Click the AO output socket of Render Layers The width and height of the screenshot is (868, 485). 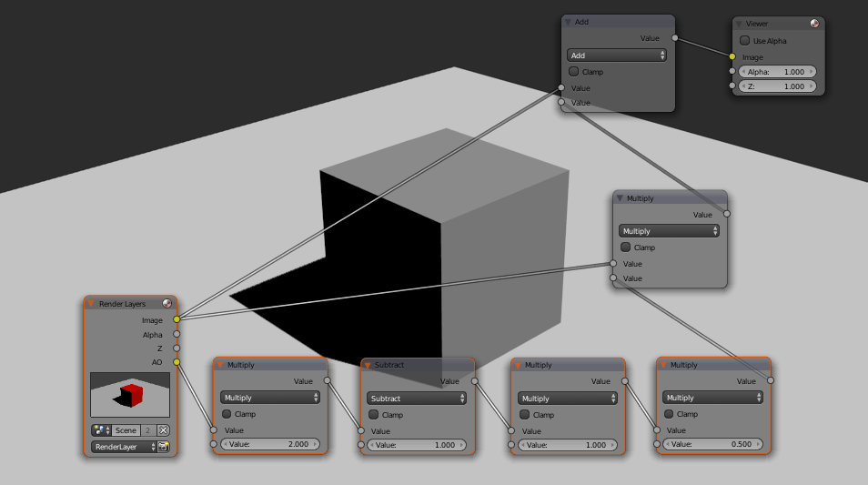pos(177,362)
